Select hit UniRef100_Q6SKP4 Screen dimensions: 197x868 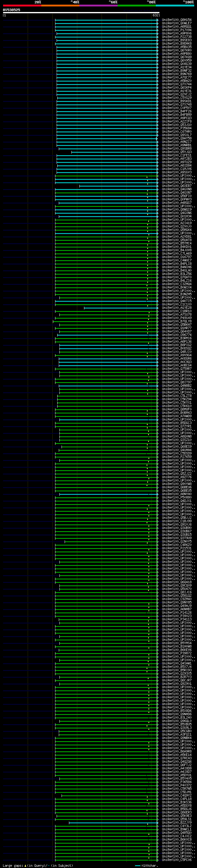click(x=177, y=88)
